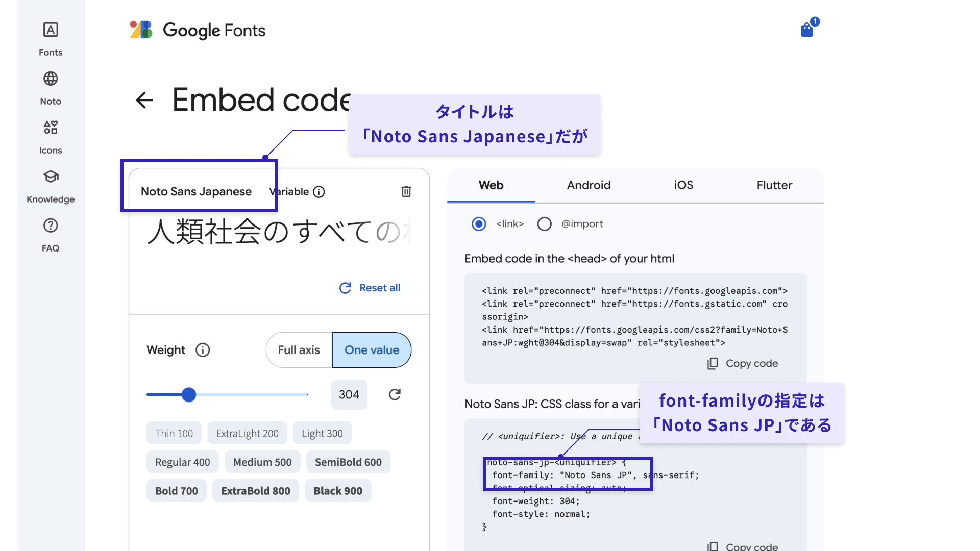This screenshot has height=551, width=980.
Task: Select Bold 700 weight chip
Action: tap(176, 490)
